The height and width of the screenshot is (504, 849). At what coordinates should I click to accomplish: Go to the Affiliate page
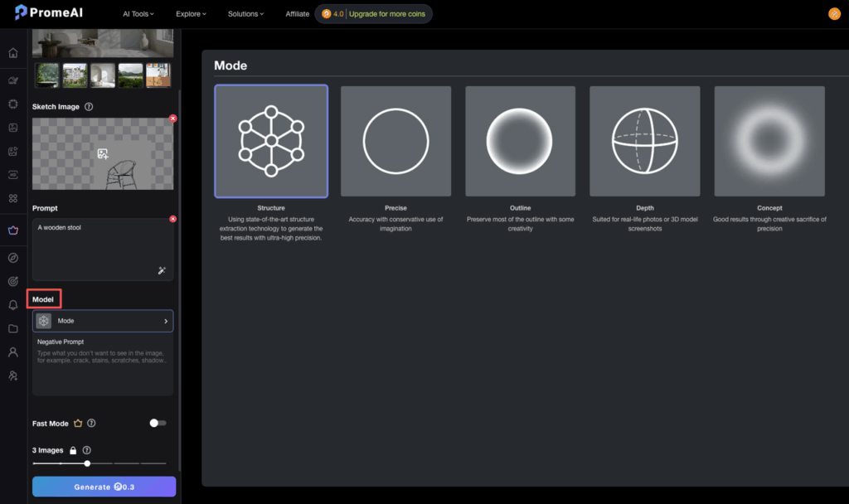click(298, 14)
